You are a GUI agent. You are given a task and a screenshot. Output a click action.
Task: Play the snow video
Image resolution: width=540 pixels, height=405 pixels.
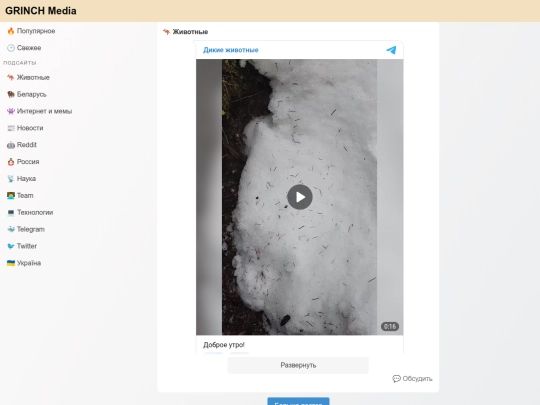tap(300, 197)
